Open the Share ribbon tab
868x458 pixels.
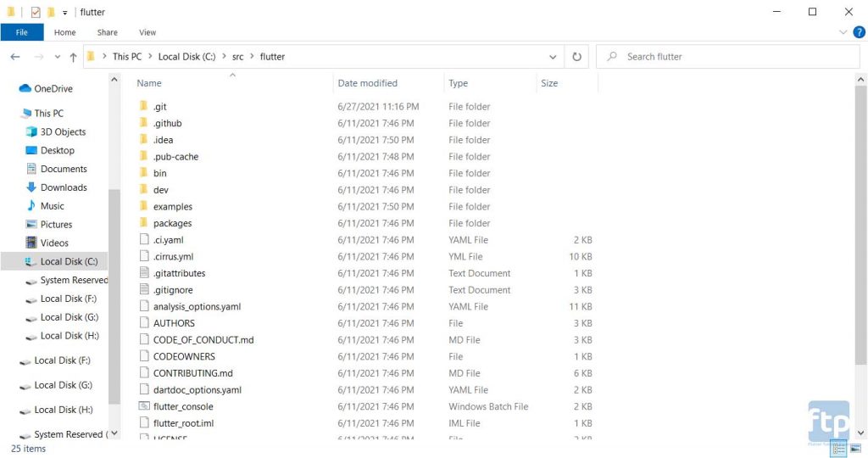pos(107,32)
